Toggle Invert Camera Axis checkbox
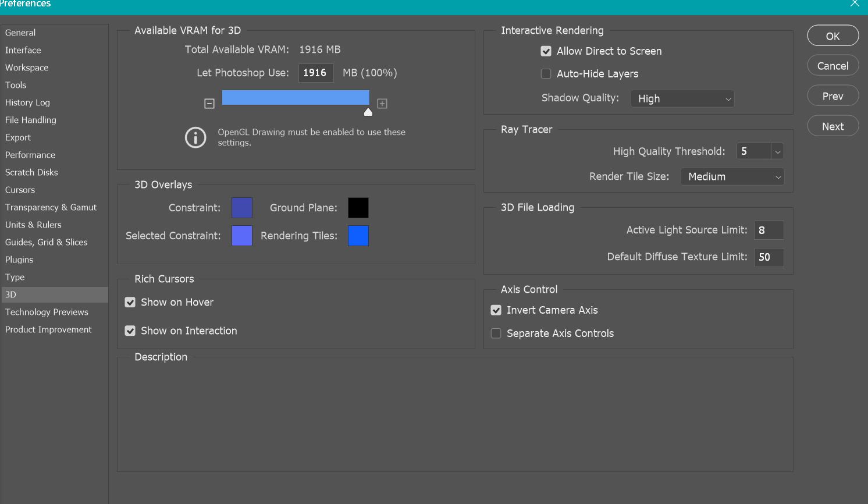 [x=496, y=310]
